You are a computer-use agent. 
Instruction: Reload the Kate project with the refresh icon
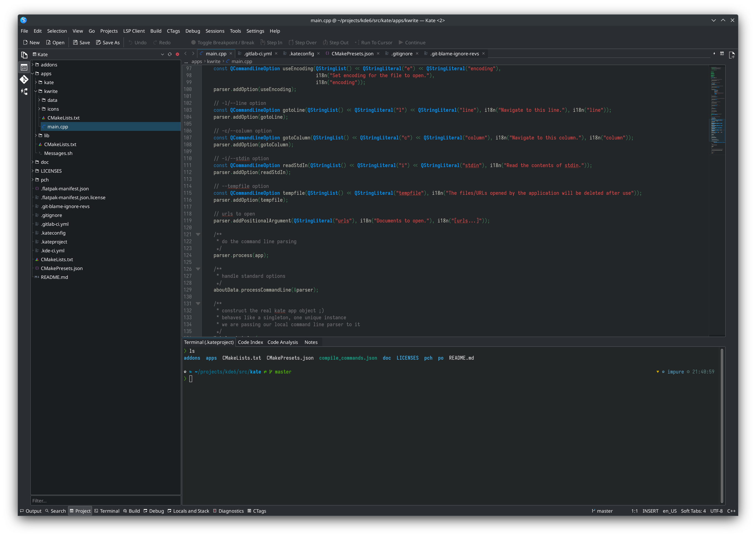click(x=170, y=54)
